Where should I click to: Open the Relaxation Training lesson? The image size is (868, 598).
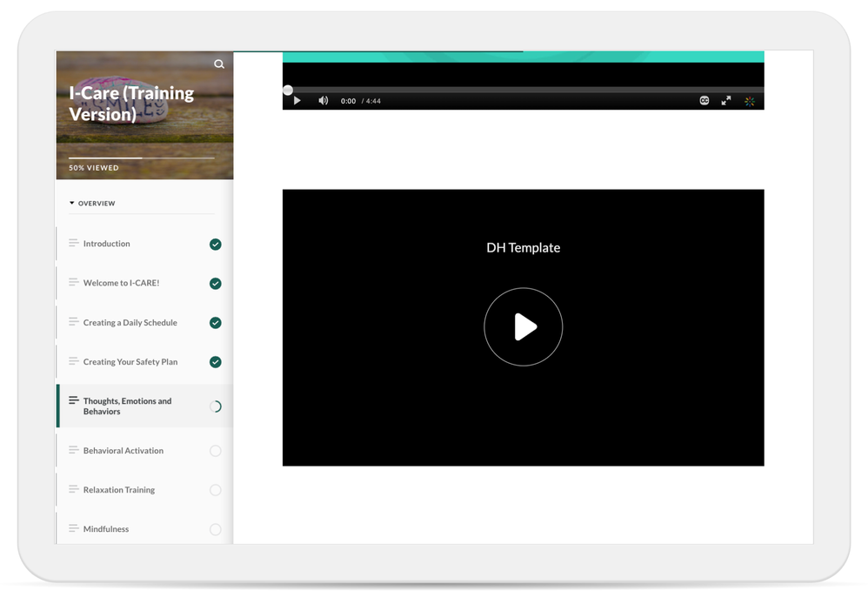point(145,490)
